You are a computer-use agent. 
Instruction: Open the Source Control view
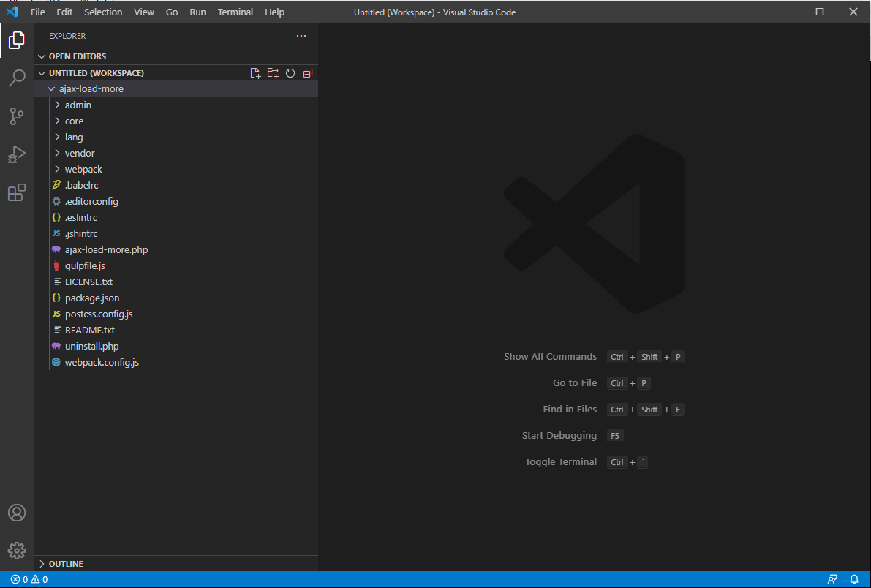17,116
